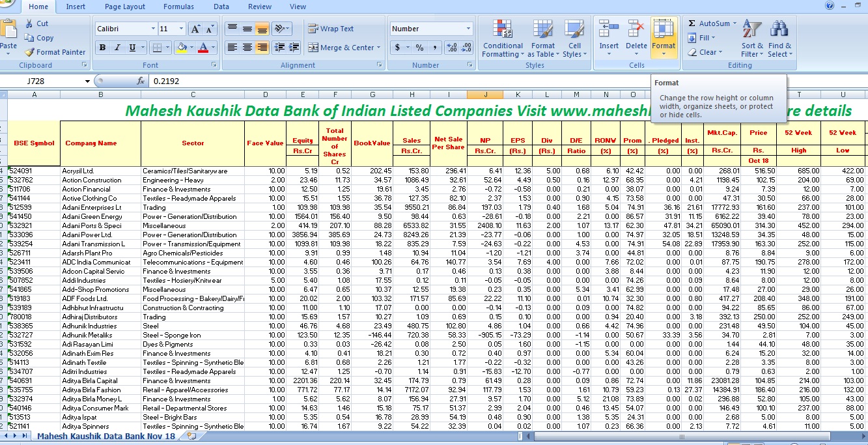The height and width of the screenshot is (445, 868).
Task: Select the Cell Styles icon
Action: 576,38
